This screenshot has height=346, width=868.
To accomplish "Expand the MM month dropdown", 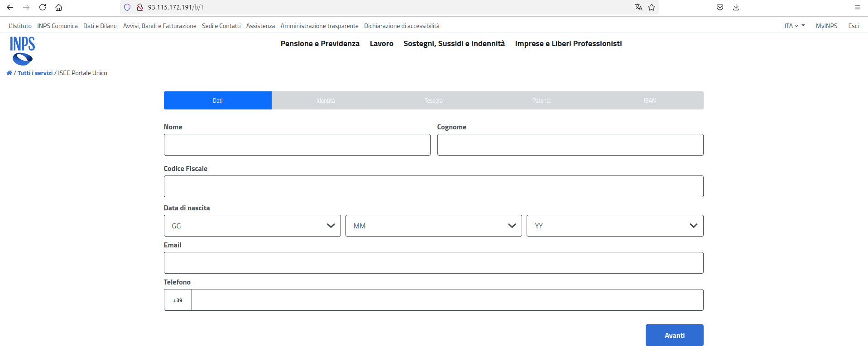I will point(433,226).
